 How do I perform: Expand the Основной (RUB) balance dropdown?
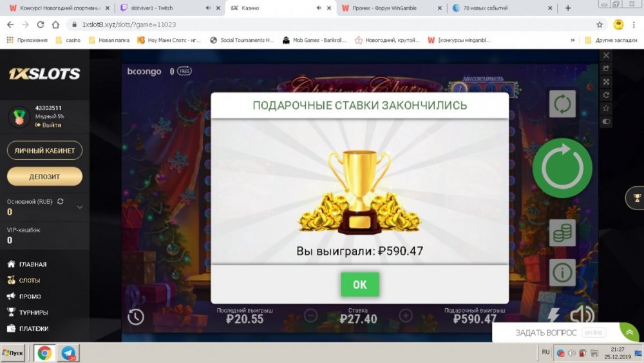click(80, 207)
